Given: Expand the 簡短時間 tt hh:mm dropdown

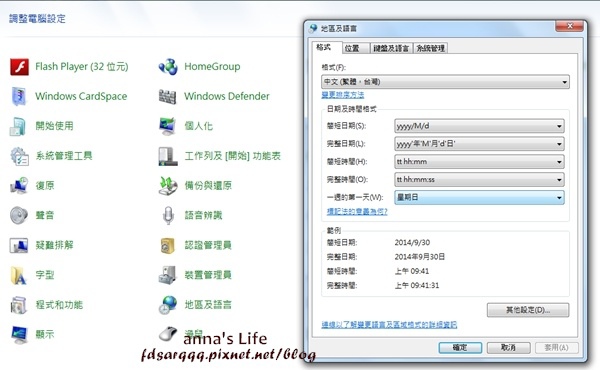Looking at the screenshot, I should pos(479,162).
